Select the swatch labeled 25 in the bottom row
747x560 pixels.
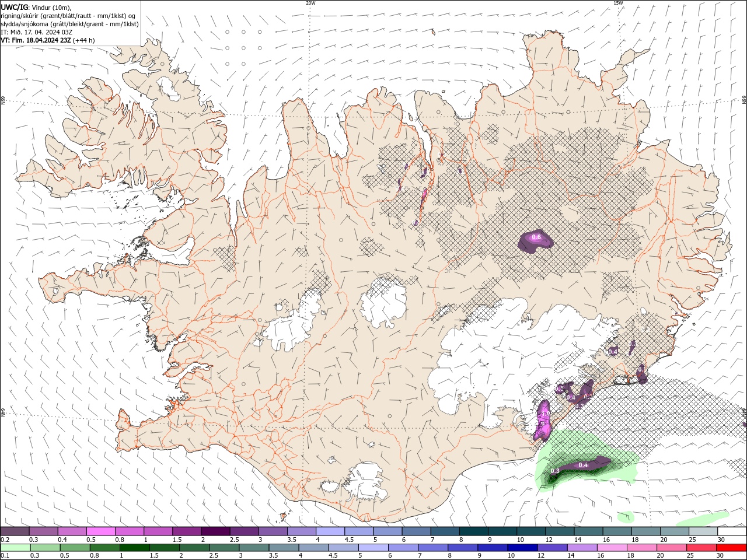(x=700, y=548)
